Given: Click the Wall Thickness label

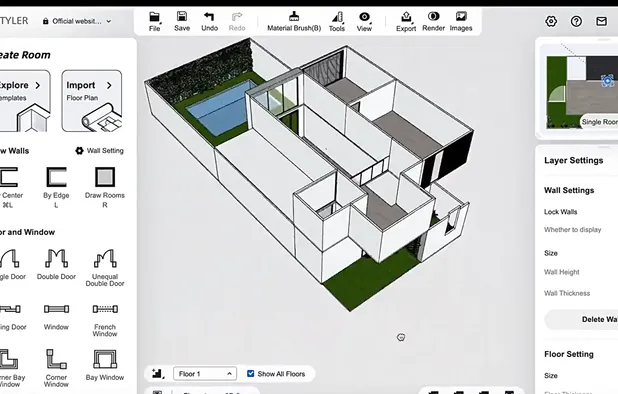Looking at the screenshot, I should (x=567, y=293).
